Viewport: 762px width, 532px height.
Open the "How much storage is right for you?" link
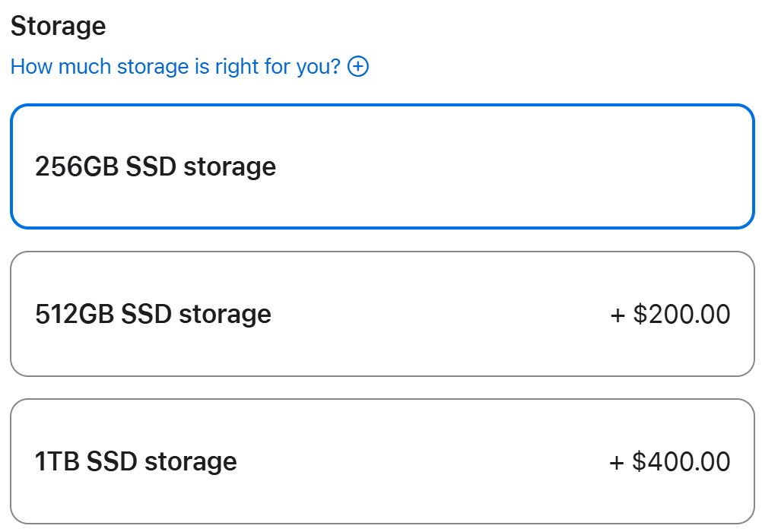(175, 67)
